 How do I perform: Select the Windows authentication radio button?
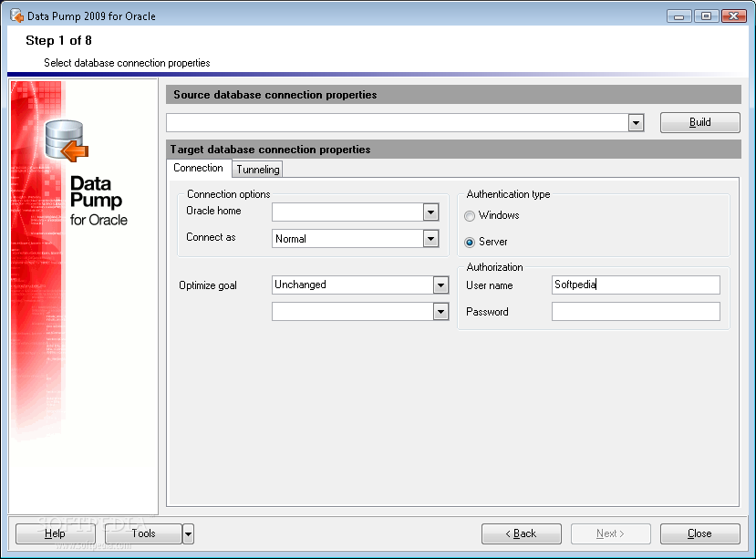[x=470, y=216]
